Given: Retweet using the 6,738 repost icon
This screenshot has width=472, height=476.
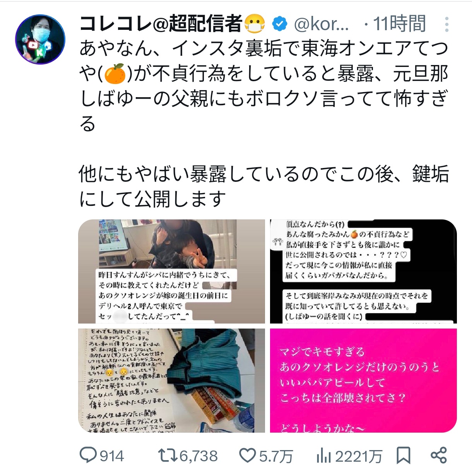Looking at the screenshot, I should (168, 455).
